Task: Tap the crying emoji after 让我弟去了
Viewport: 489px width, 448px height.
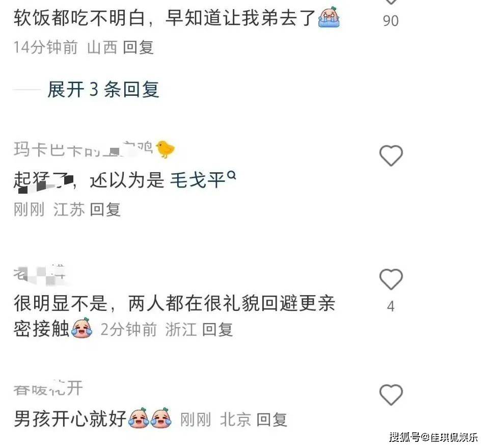Action: coord(329,17)
